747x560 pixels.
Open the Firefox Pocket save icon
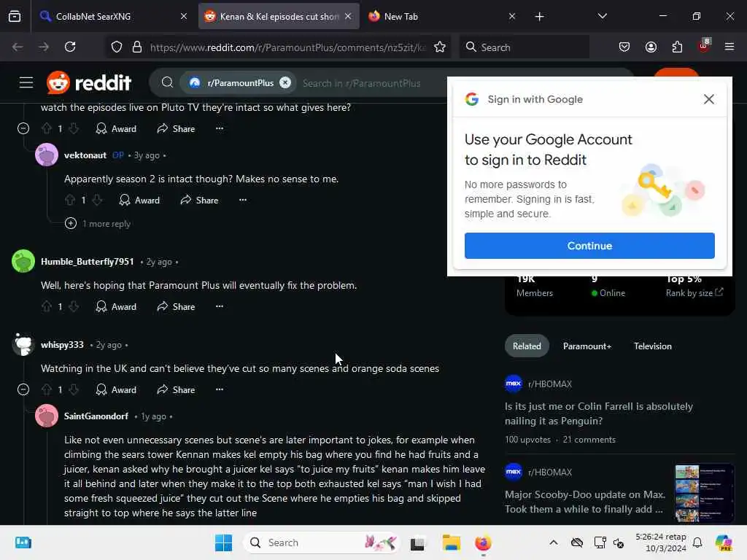point(624,47)
